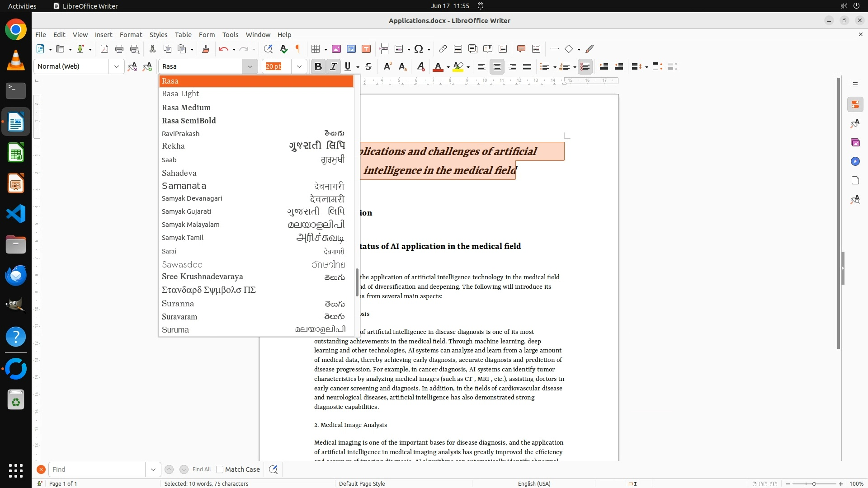The image size is (868, 488).
Task: Click the Clone Formatting paintbrush icon
Action: (206, 49)
